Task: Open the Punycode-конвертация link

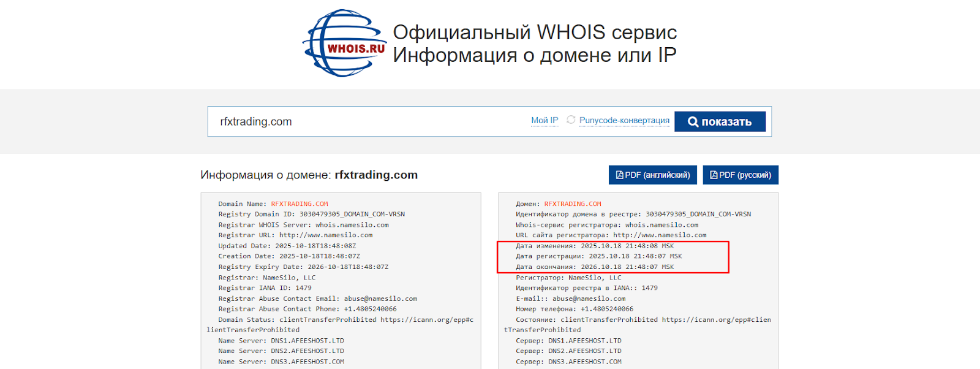Action: [624, 120]
